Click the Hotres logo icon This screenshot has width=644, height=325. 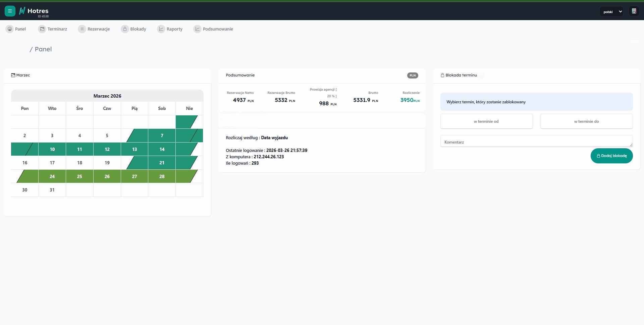[x=22, y=11]
